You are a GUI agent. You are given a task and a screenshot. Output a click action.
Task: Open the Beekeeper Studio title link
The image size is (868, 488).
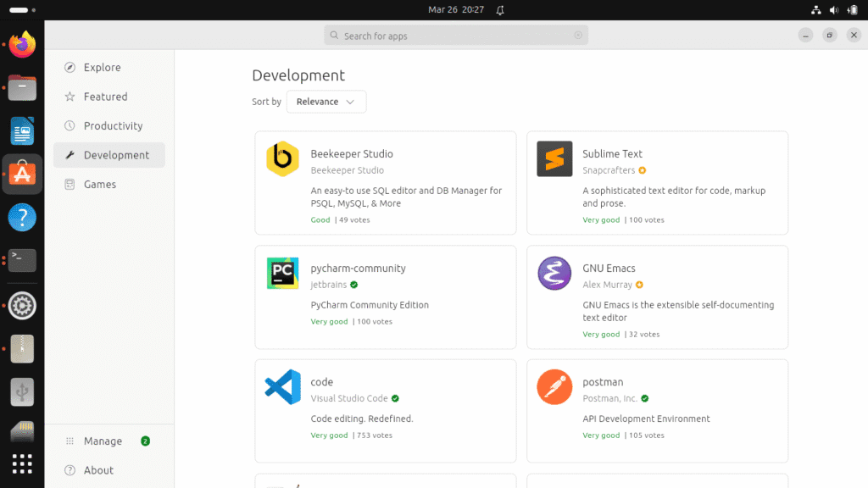(x=352, y=154)
